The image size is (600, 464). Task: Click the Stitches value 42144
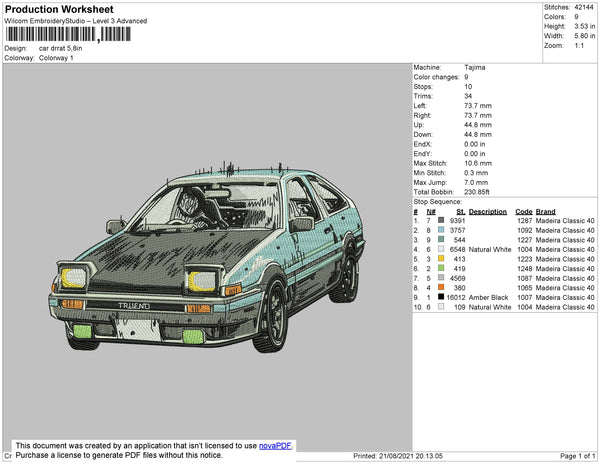tap(585, 7)
